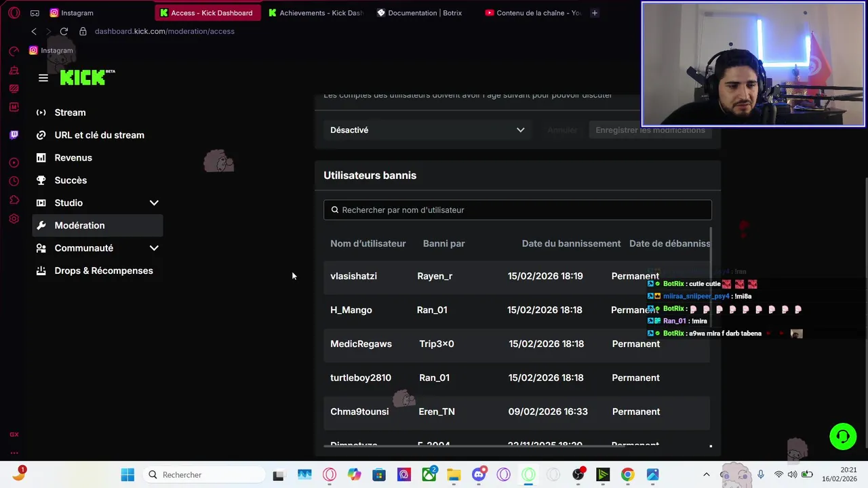868x488 pixels.
Task: Go back with the browser back arrow
Action: tap(34, 31)
